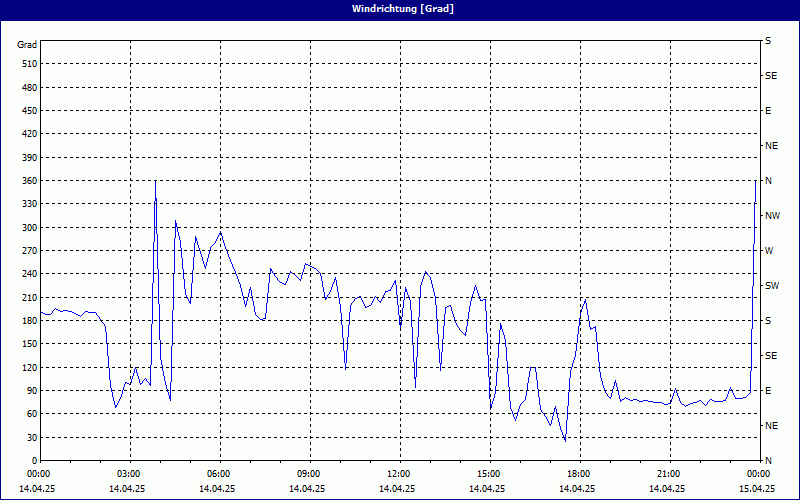Click the SW compass label
Image resolution: width=800 pixels, height=500 pixels.
pos(772,286)
